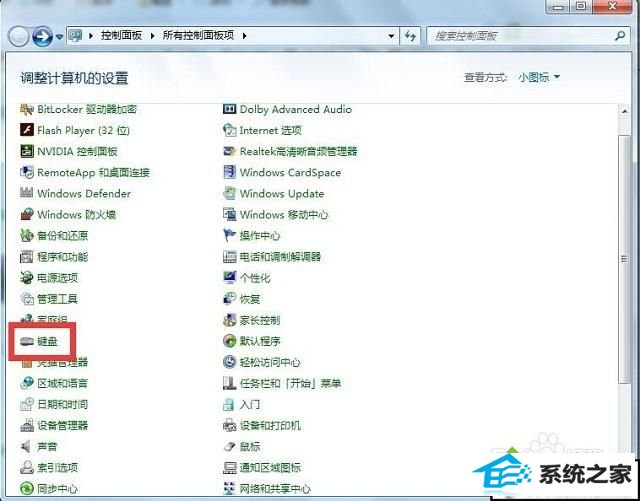Click the 所有控制面板项 breadcrumb segment
Viewport: 640px width, 501px height.
(x=198, y=36)
